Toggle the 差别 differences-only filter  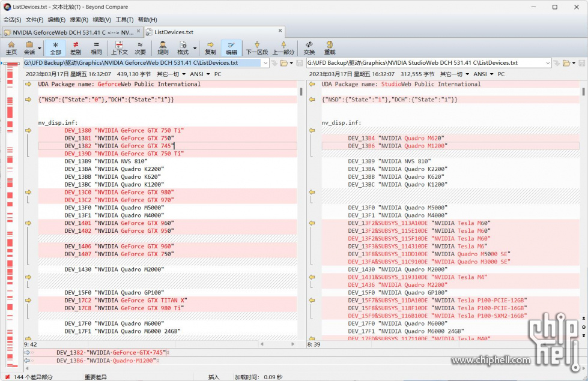click(76, 48)
